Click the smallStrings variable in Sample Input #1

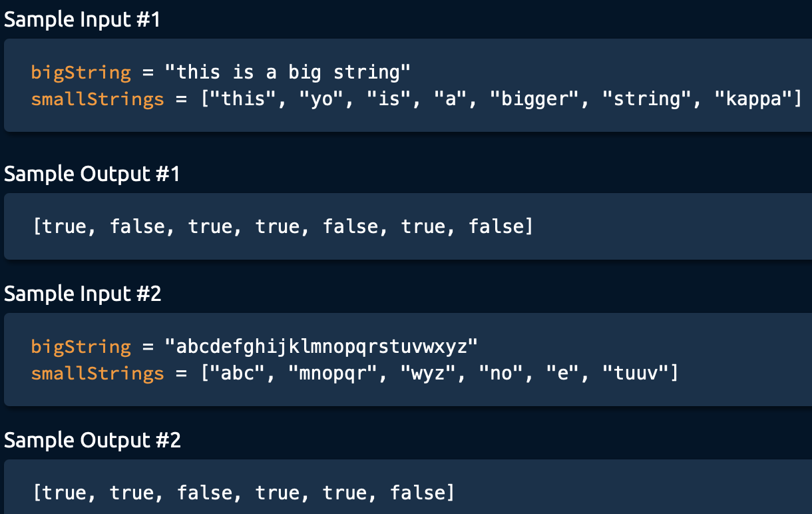point(97,99)
